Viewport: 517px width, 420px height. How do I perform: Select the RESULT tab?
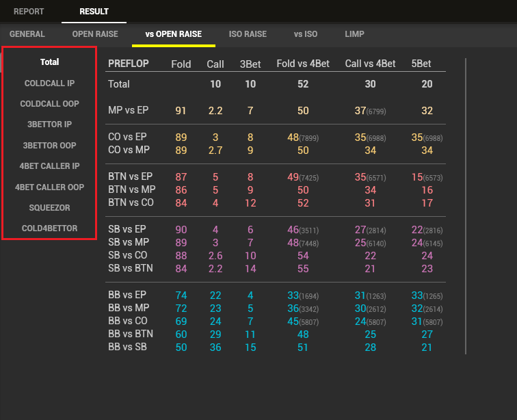coord(94,12)
